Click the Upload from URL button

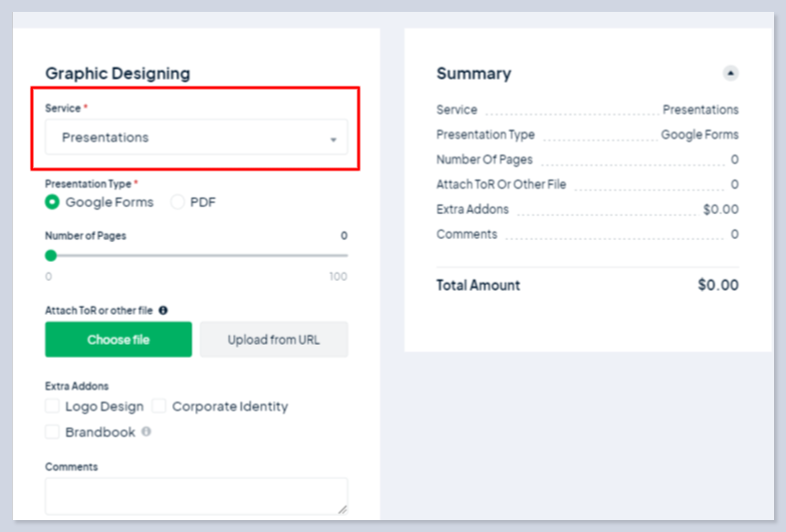pyautogui.click(x=274, y=340)
